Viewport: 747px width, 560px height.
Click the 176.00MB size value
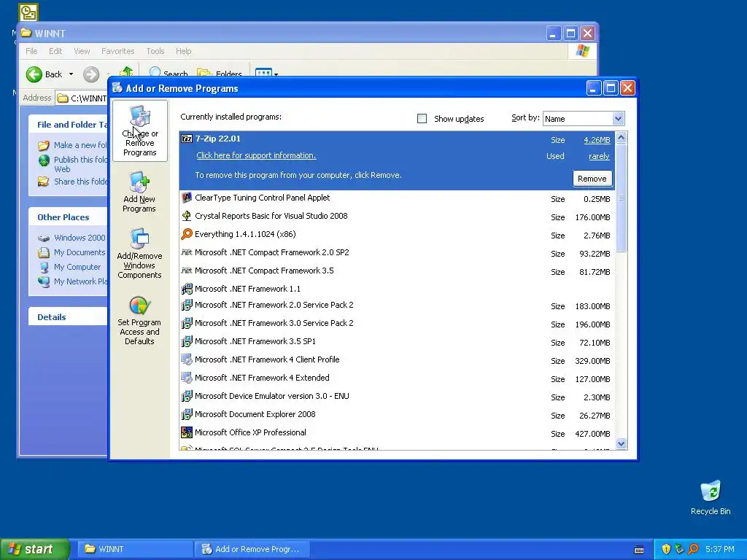point(592,217)
